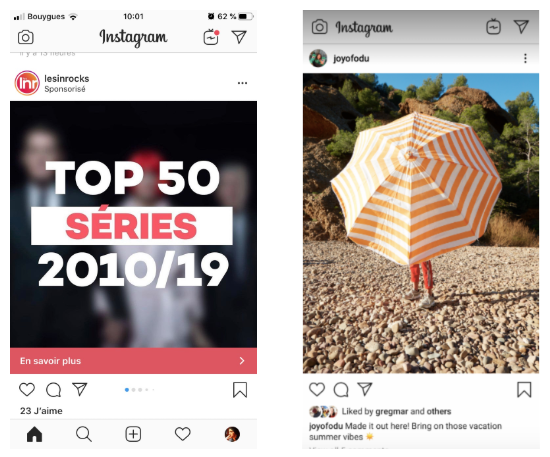Expand En savoir plus arrow chevron
This screenshot has height=457, width=550.
tap(242, 361)
